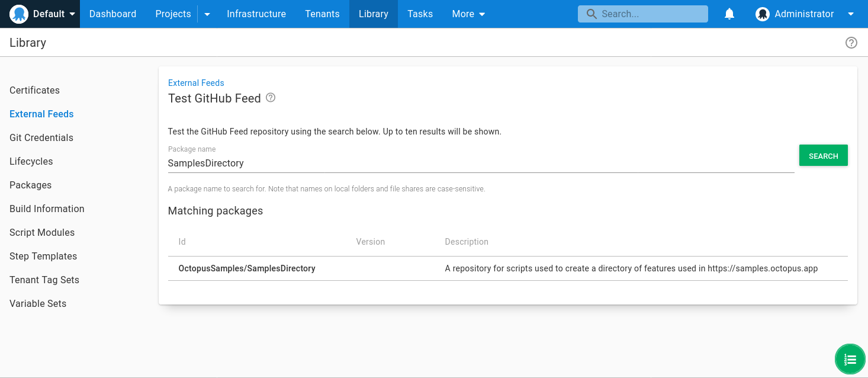
Task: Switch to the Infrastructure tab
Action: (x=256, y=14)
